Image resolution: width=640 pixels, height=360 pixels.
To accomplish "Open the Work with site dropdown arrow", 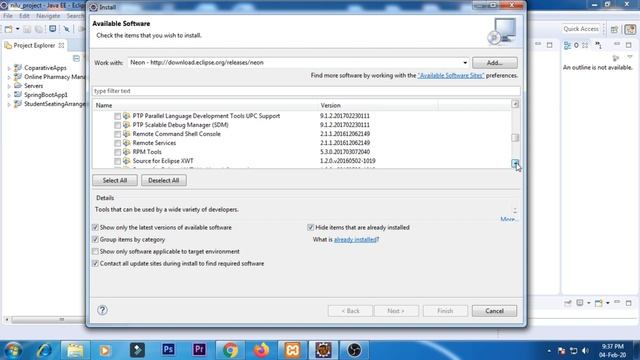I will click(x=465, y=63).
